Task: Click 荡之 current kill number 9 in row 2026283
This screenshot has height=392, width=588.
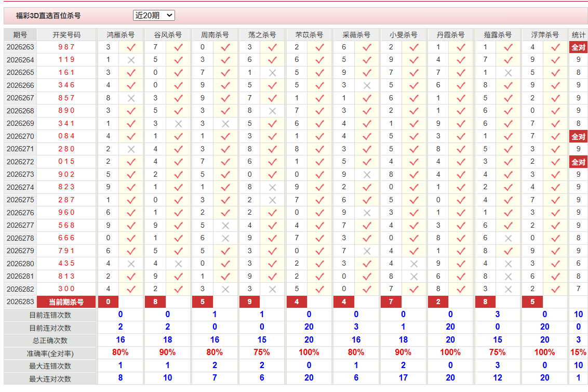Action: click(x=250, y=302)
